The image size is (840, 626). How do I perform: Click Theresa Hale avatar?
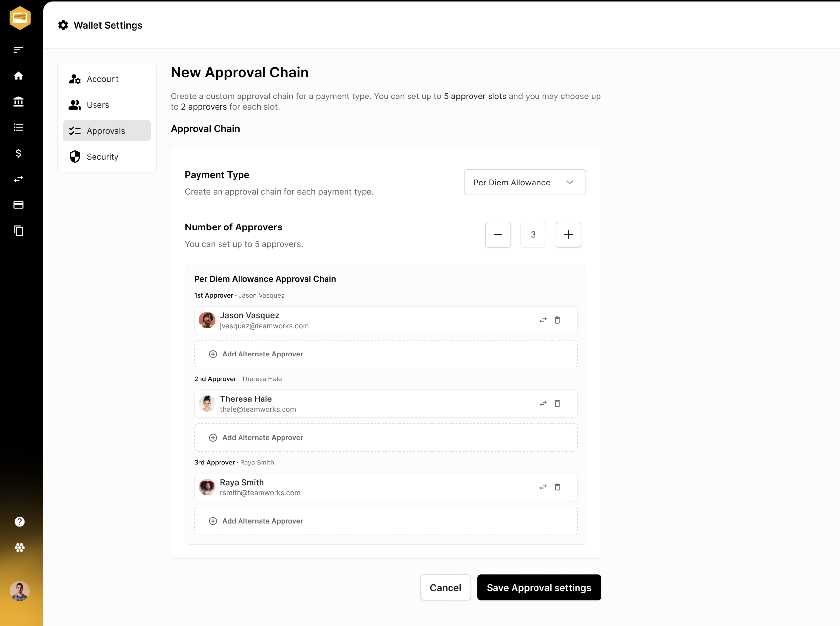(207, 403)
